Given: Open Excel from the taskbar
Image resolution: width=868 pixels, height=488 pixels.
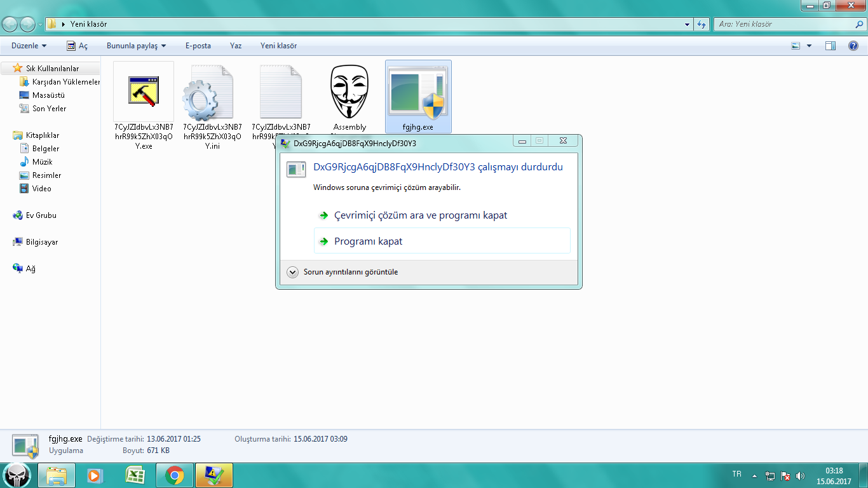Looking at the screenshot, I should point(135,475).
